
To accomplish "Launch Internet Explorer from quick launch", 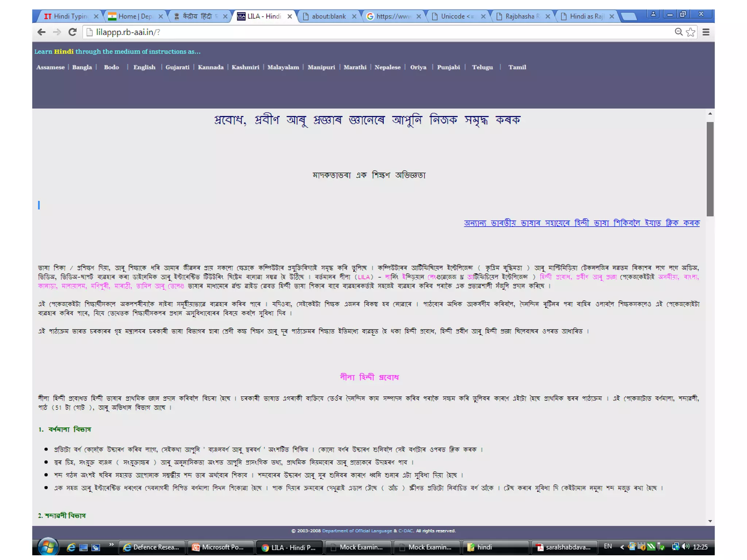I will pyautogui.click(x=71, y=547).
